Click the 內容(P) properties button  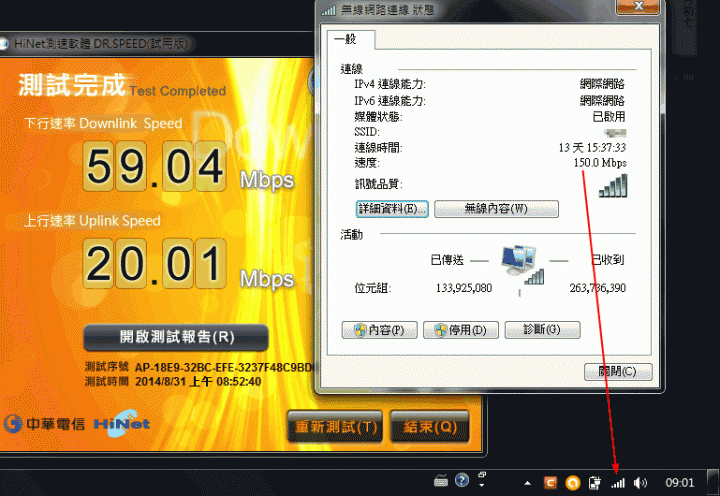pyautogui.click(x=380, y=330)
